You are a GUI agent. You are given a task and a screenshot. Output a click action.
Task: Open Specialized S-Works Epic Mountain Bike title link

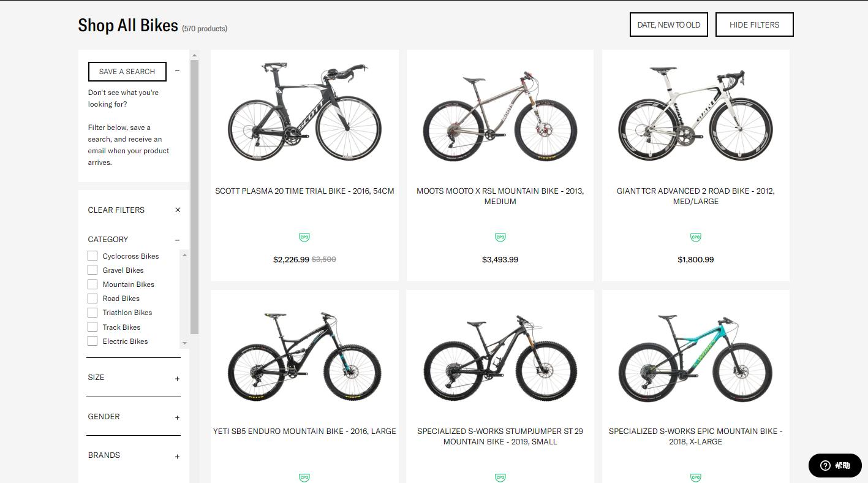pyautogui.click(x=695, y=436)
